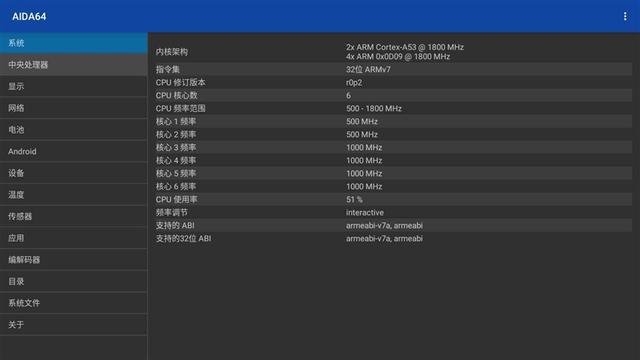Go to the 显示 section

pos(73,86)
